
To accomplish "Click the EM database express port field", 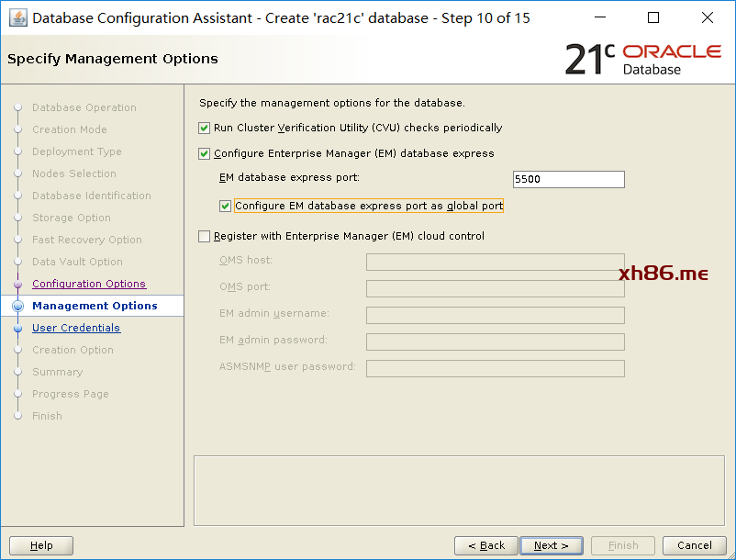I will [568, 180].
